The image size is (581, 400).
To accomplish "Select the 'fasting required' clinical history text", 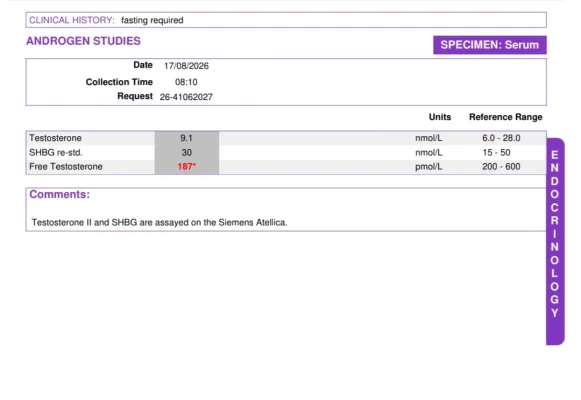I will (152, 20).
